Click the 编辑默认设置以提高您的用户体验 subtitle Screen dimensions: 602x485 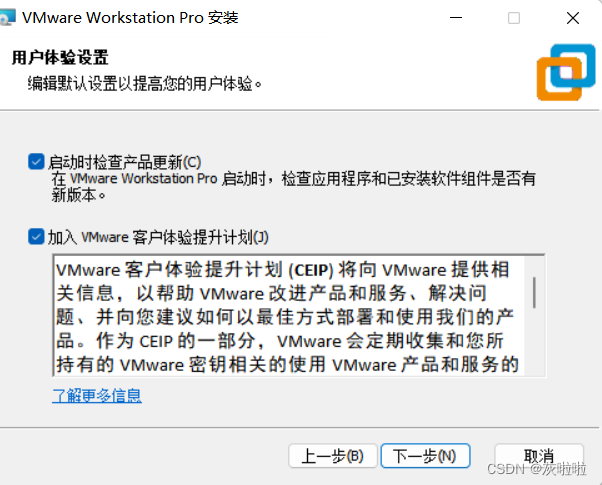pos(145,83)
